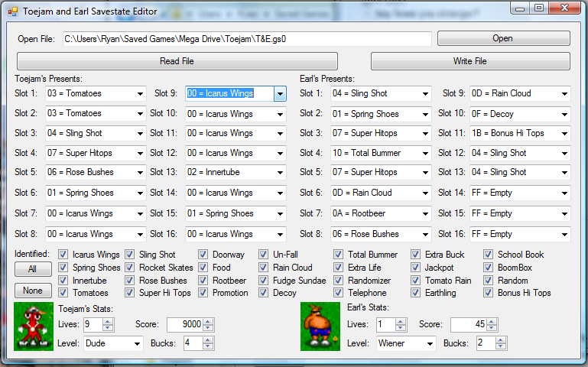Viewport: 588px width, 367px height.
Task: Uncheck the Tomato Rain checkbox
Action: pyautogui.click(x=415, y=281)
